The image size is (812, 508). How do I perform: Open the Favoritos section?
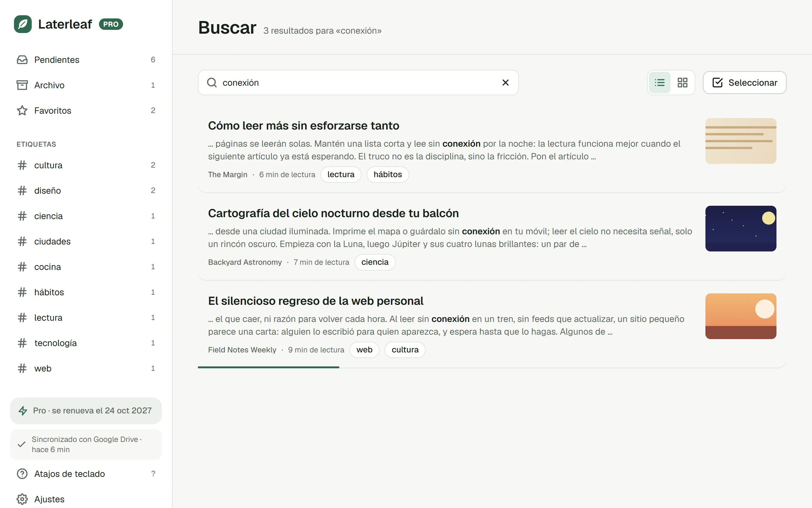(86, 110)
